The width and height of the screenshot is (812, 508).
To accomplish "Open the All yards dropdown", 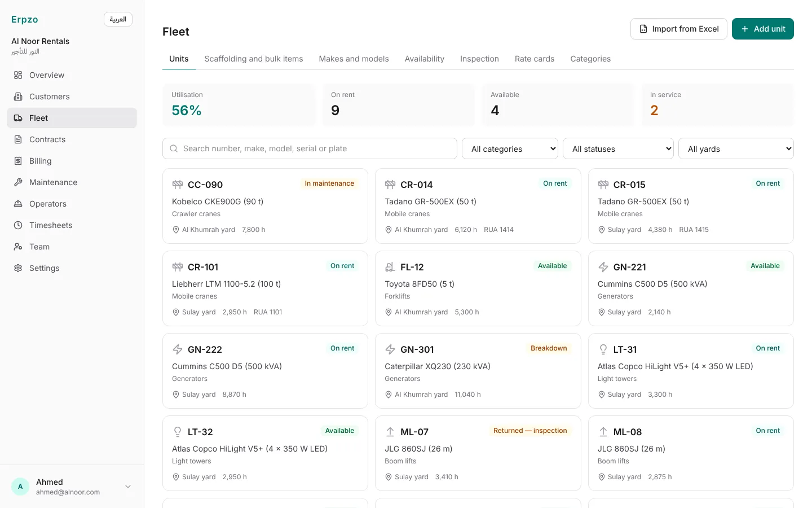I will [736, 148].
